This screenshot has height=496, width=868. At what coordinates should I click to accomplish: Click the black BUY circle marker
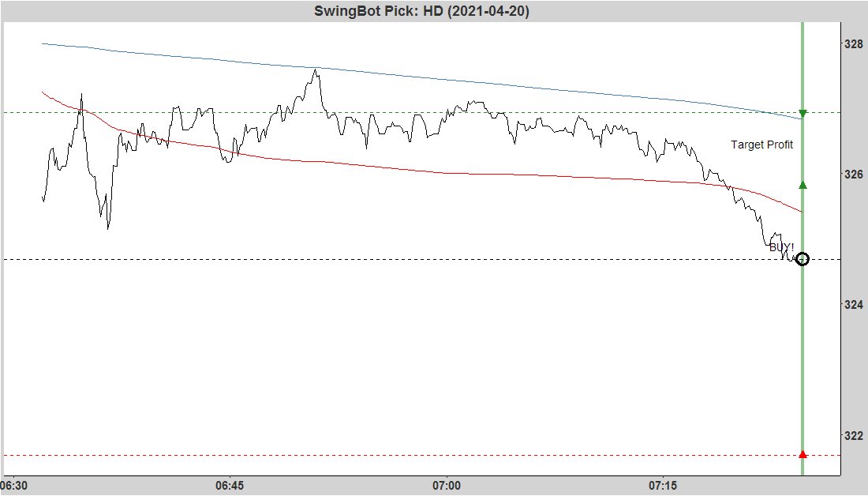(803, 259)
